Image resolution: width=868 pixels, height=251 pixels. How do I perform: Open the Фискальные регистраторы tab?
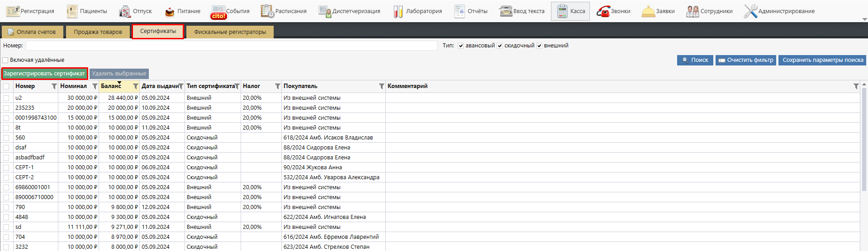pyautogui.click(x=230, y=32)
